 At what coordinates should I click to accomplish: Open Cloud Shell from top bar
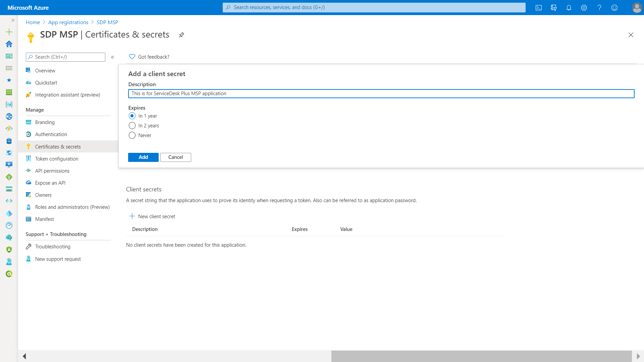539,8
